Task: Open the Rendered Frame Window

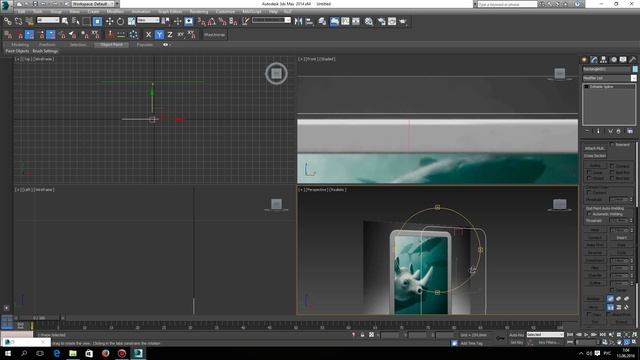Action: click(x=392, y=21)
